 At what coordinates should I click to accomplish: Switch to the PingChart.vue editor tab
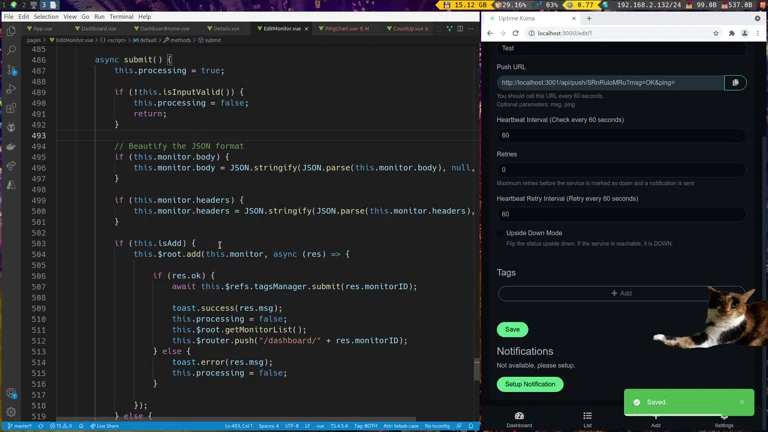pos(344,28)
